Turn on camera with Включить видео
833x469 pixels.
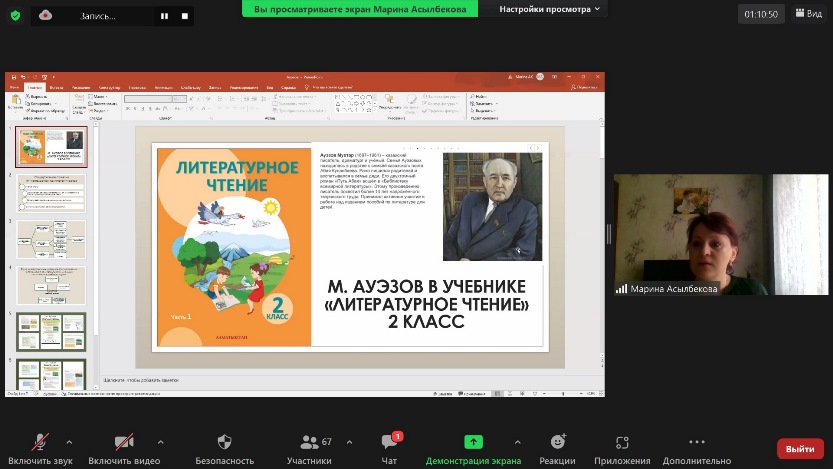pyautogui.click(x=124, y=443)
